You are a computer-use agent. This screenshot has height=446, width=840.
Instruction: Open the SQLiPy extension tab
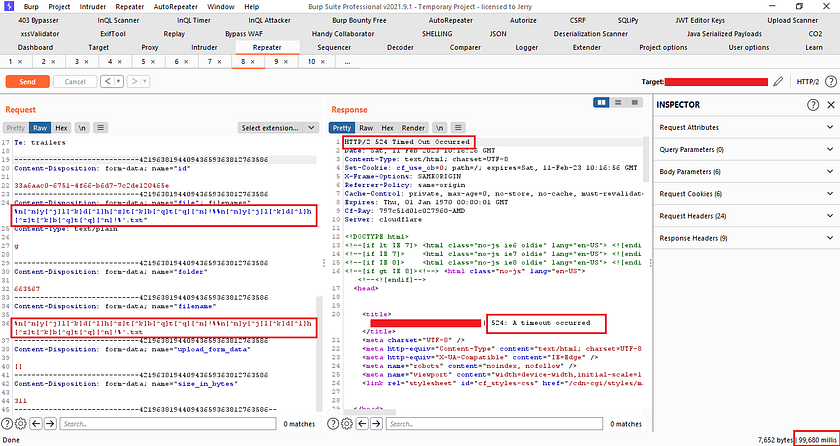tap(628, 20)
